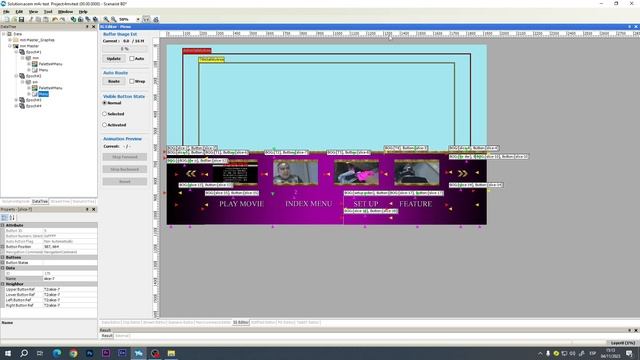Screen dimensions: 640x360
Task: Enable the Wrap checkbox beside Route
Action: pyautogui.click(x=132, y=81)
